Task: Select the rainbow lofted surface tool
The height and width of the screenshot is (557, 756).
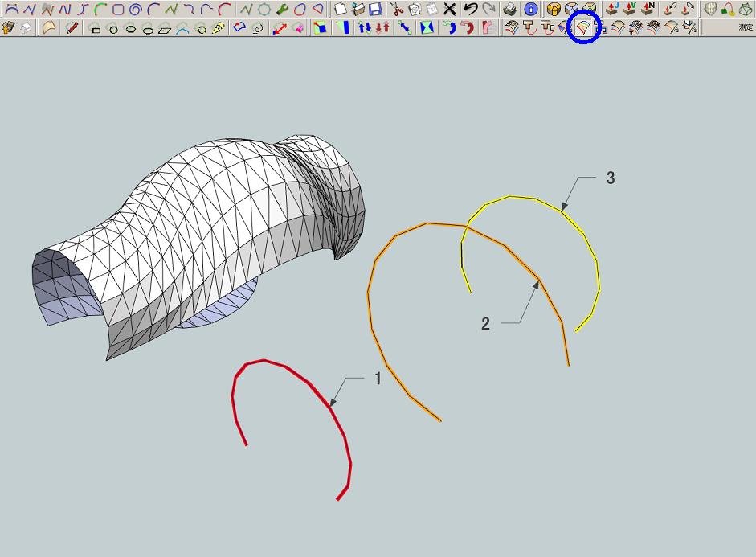Action: (x=583, y=28)
